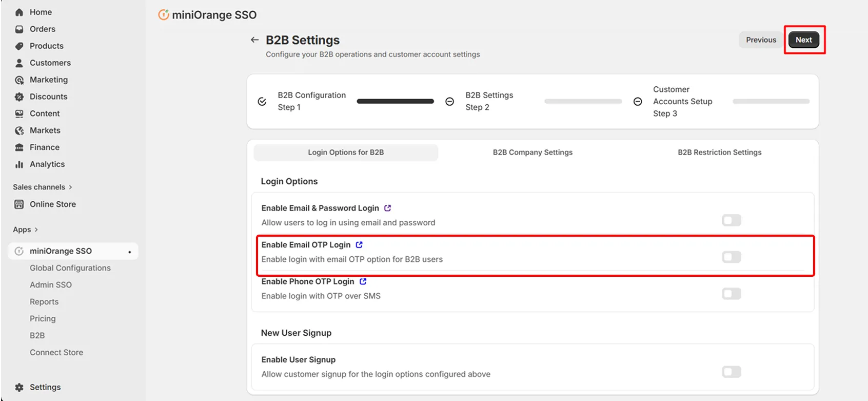
Task: Click the Customer Accounts Setup Step 3 label
Action: click(683, 102)
